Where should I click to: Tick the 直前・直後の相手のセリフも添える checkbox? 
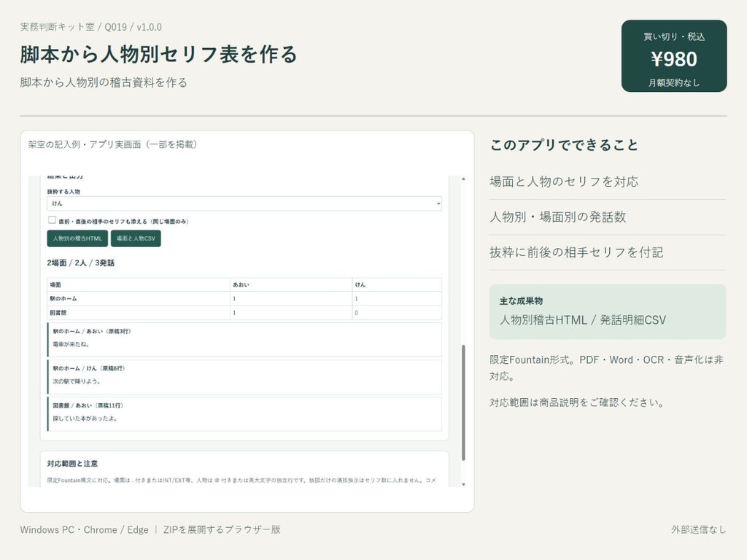point(52,220)
